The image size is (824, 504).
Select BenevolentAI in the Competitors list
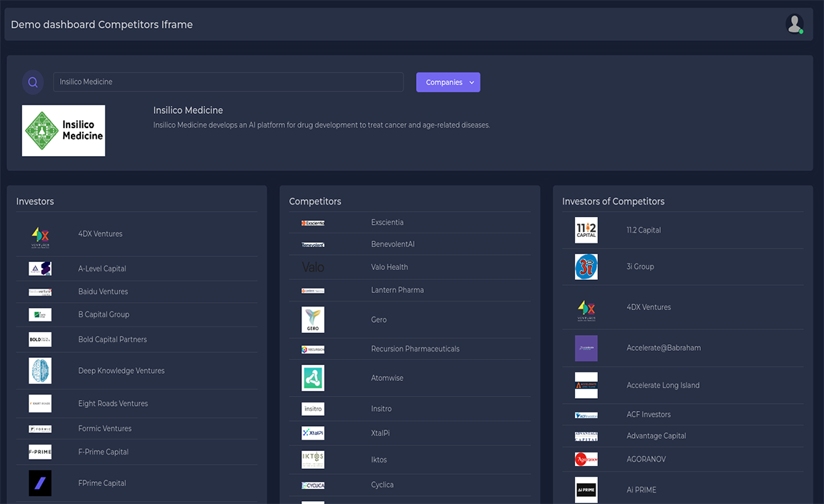click(x=392, y=244)
